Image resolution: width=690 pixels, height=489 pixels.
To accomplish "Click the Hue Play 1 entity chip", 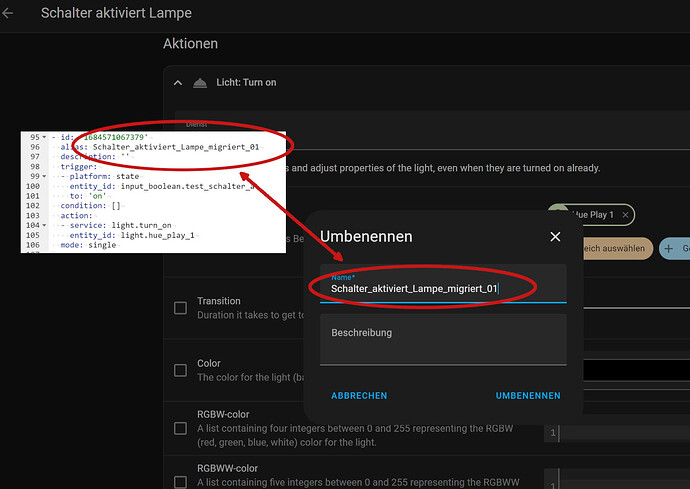I will [591, 215].
